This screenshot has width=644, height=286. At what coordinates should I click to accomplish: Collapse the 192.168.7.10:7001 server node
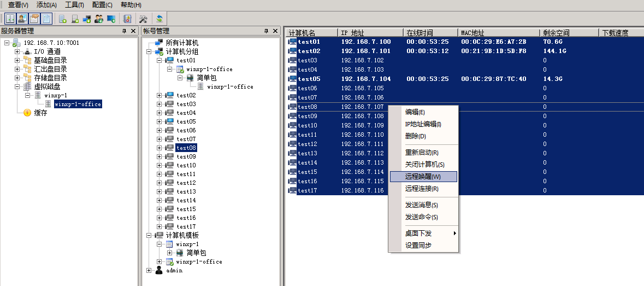click(7, 43)
